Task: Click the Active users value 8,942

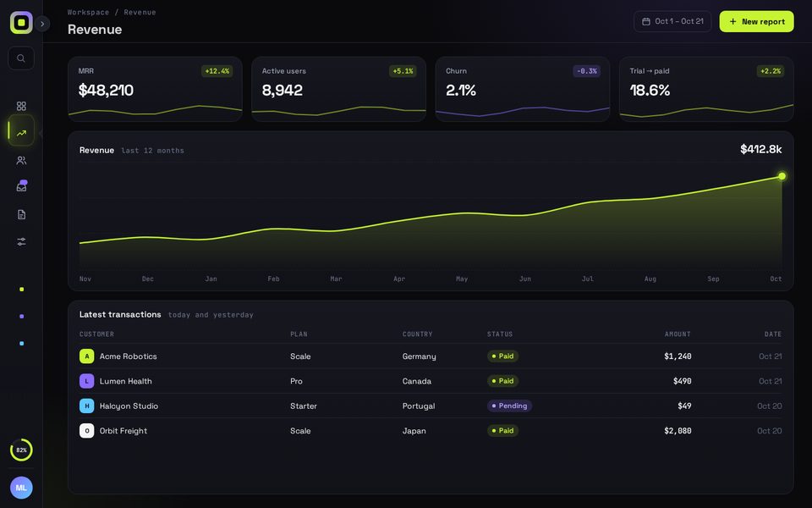Action: click(x=283, y=91)
